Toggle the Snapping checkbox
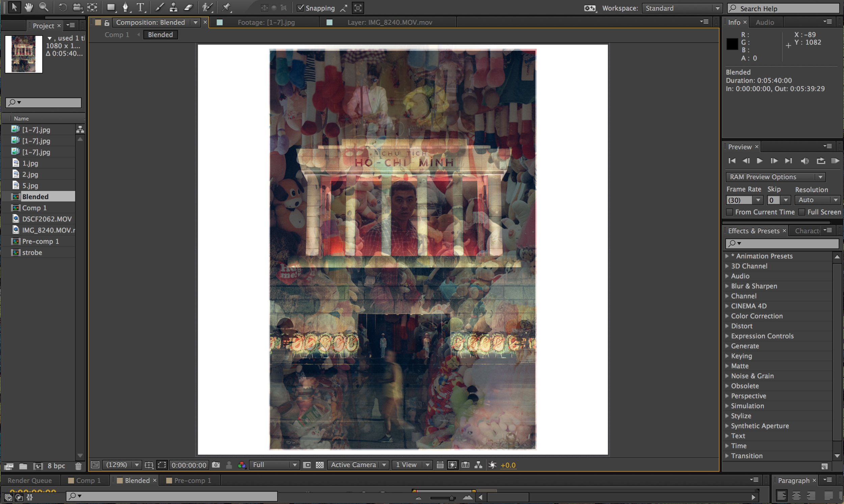844x504 pixels. click(x=300, y=8)
